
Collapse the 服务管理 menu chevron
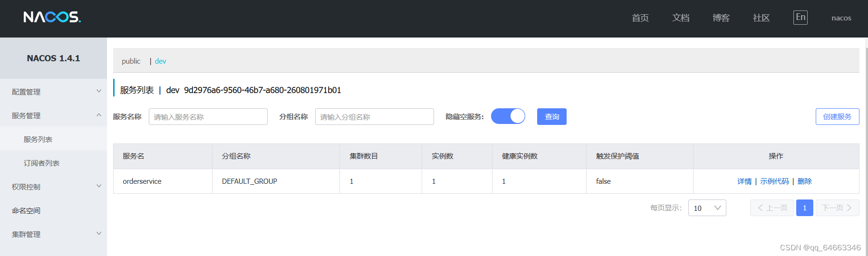pos(99,115)
